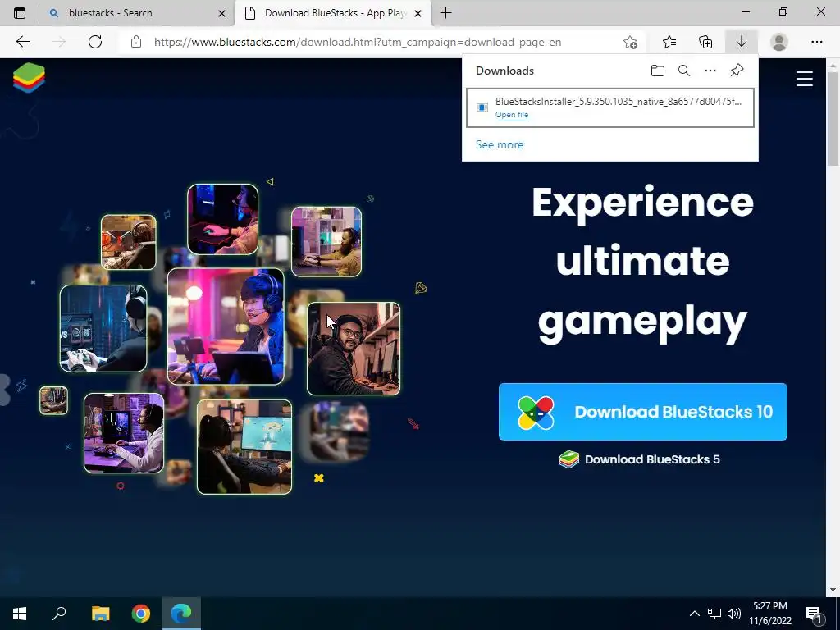Open the Favorites list icon

pyautogui.click(x=669, y=42)
